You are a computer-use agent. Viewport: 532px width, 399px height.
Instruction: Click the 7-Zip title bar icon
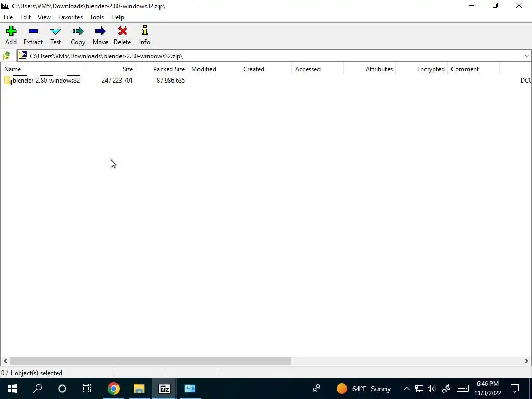[5, 6]
